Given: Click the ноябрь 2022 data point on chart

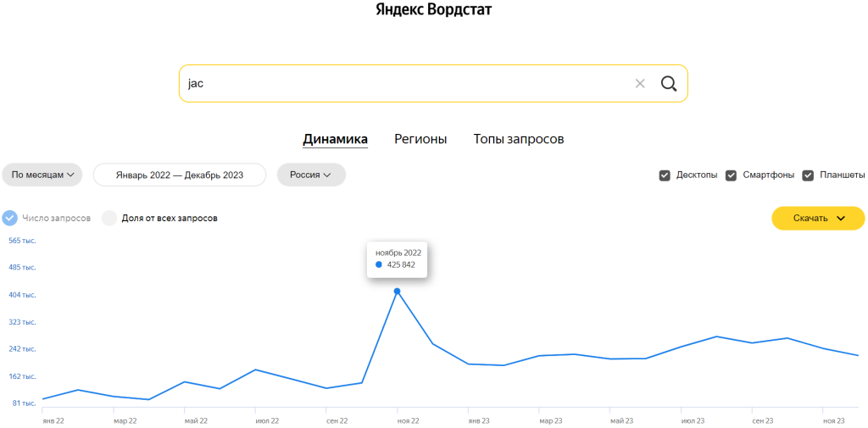Looking at the screenshot, I should [x=397, y=292].
